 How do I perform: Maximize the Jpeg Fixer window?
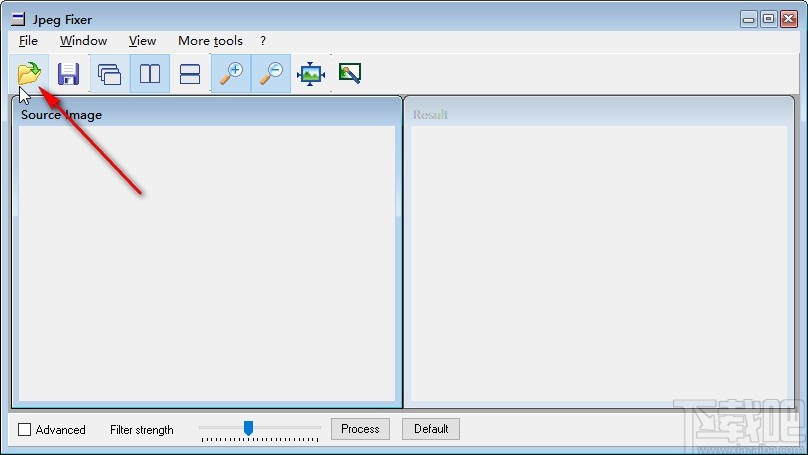[768, 19]
